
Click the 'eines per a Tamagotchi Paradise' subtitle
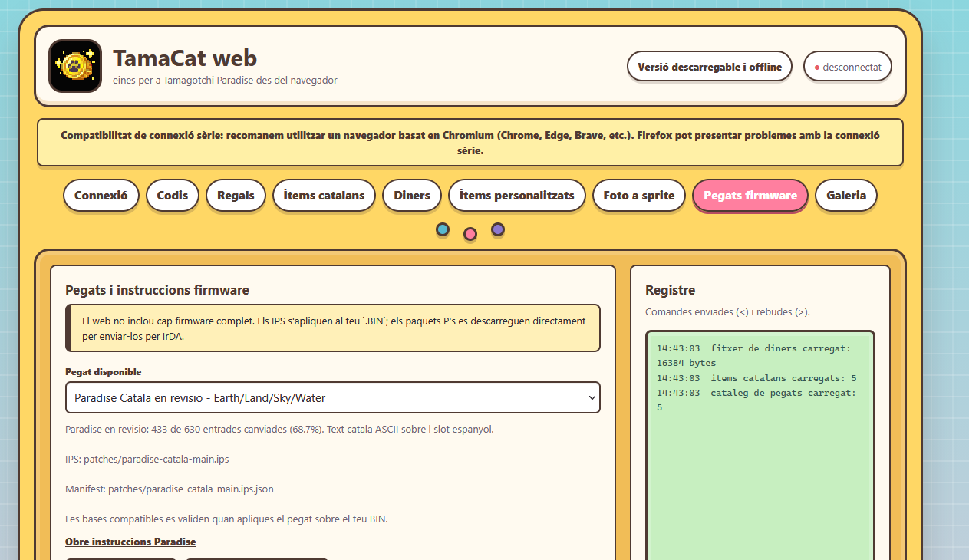coord(225,80)
